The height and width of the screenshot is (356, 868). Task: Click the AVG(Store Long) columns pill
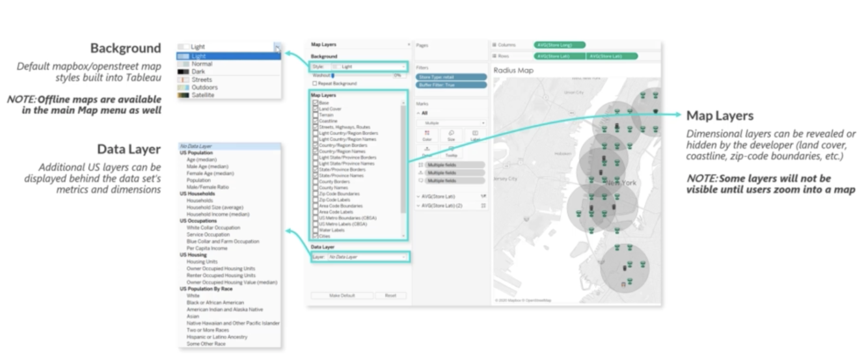(x=560, y=45)
